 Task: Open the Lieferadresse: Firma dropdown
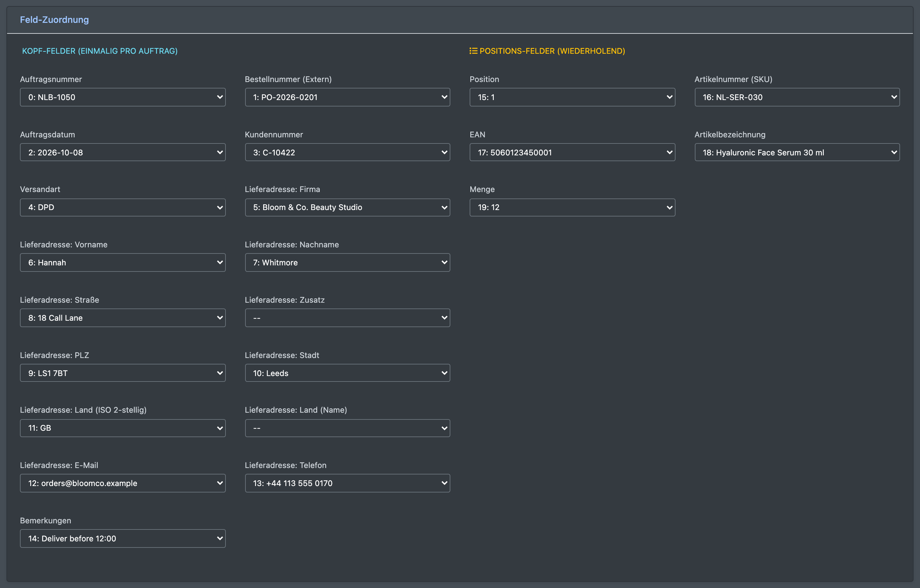(x=347, y=207)
